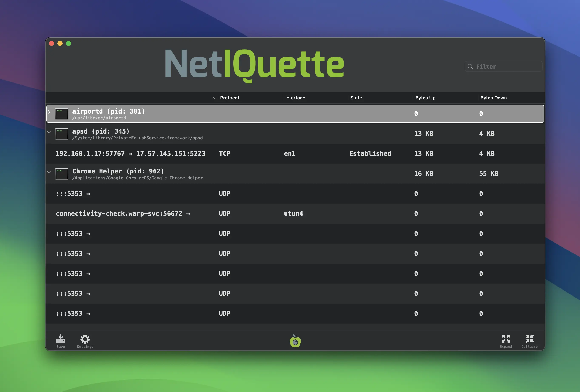Click the 55 KB bytes down value
This screenshot has height=392, width=580.
(x=489, y=174)
